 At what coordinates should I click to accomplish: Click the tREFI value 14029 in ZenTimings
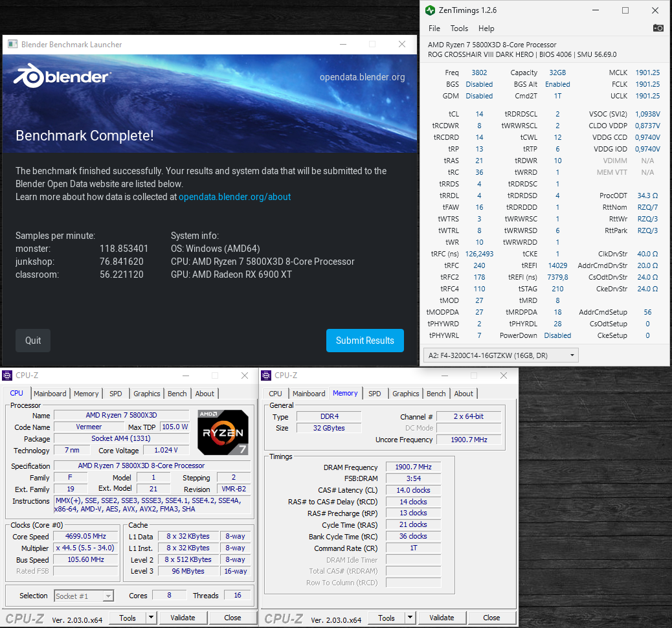[557, 265]
